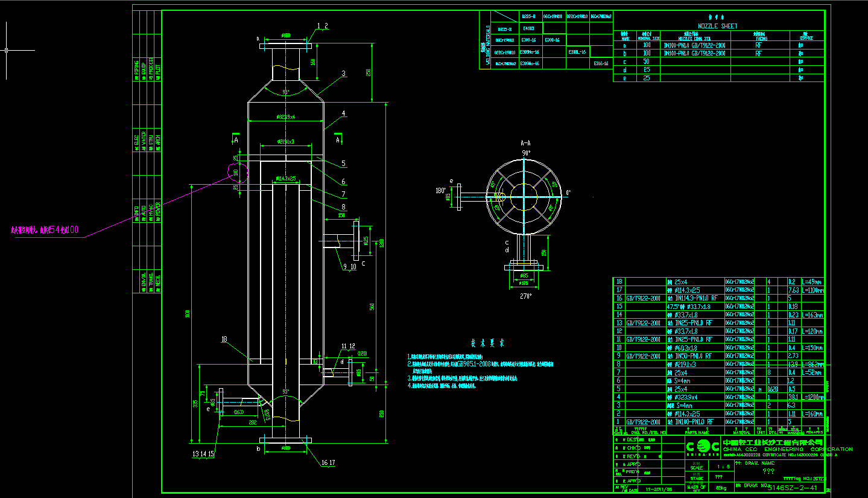Select the green technical requirements heading

[x=487, y=343]
